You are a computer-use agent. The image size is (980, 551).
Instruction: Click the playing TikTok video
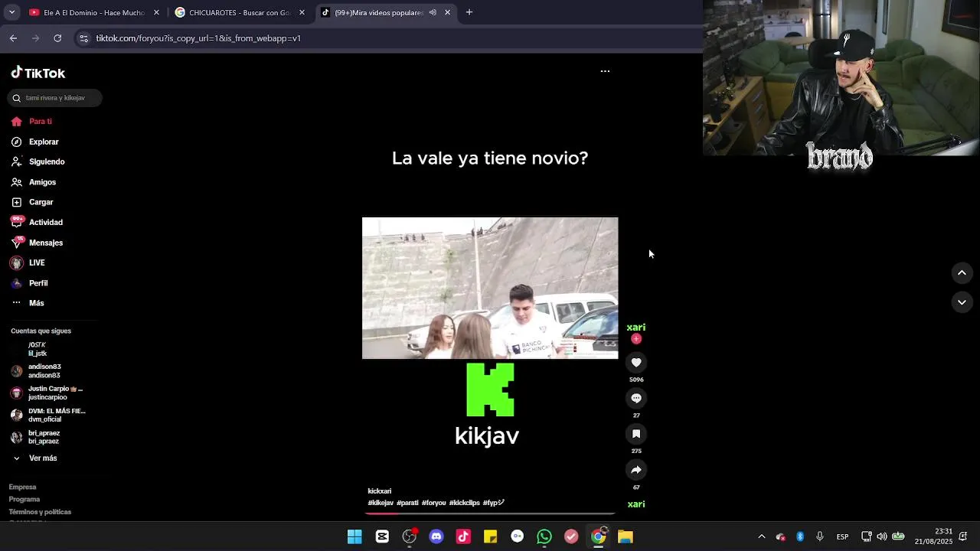click(490, 288)
